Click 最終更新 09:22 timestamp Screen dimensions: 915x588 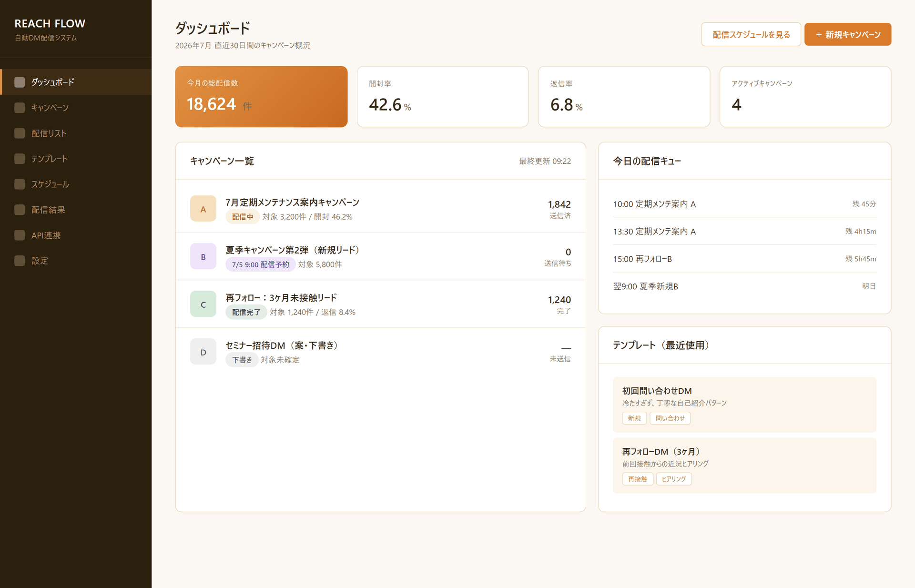[545, 161]
